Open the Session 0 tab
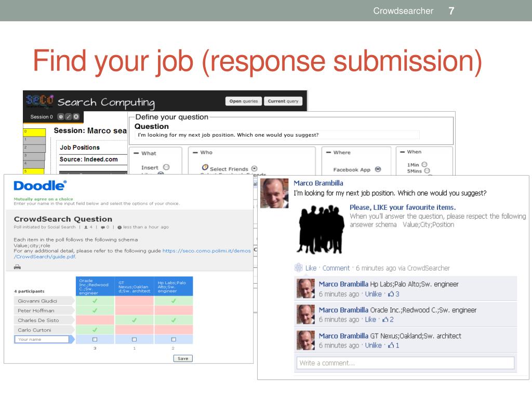Image resolution: width=532 pixels, height=399 pixels. point(42,117)
